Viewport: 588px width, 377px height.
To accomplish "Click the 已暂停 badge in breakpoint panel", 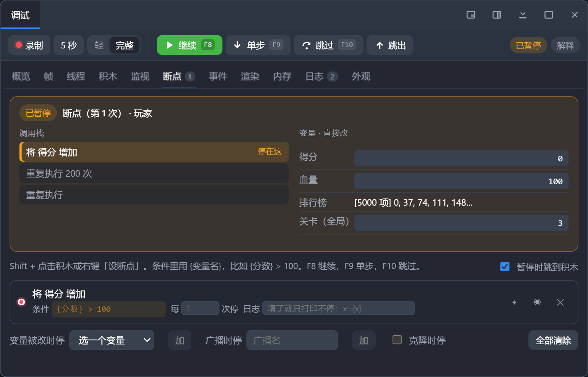I will [38, 113].
